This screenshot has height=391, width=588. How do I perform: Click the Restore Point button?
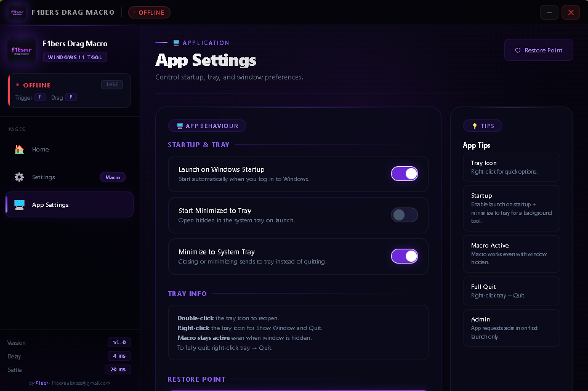tap(539, 50)
